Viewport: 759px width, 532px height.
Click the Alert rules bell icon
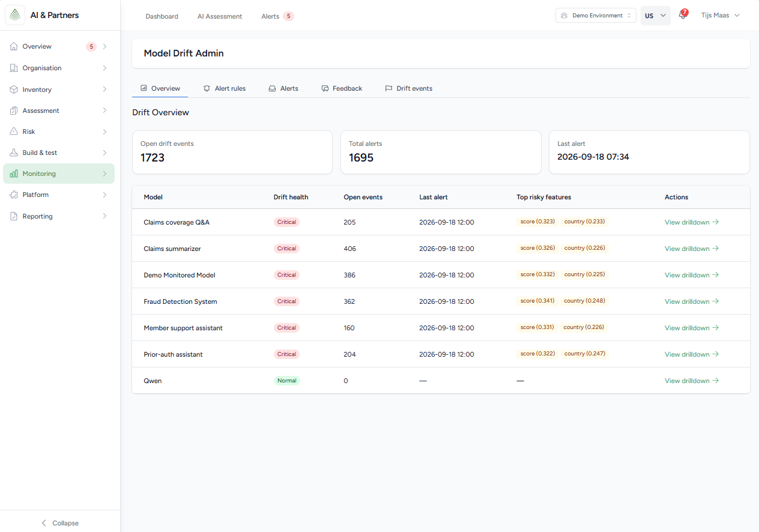click(x=207, y=88)
